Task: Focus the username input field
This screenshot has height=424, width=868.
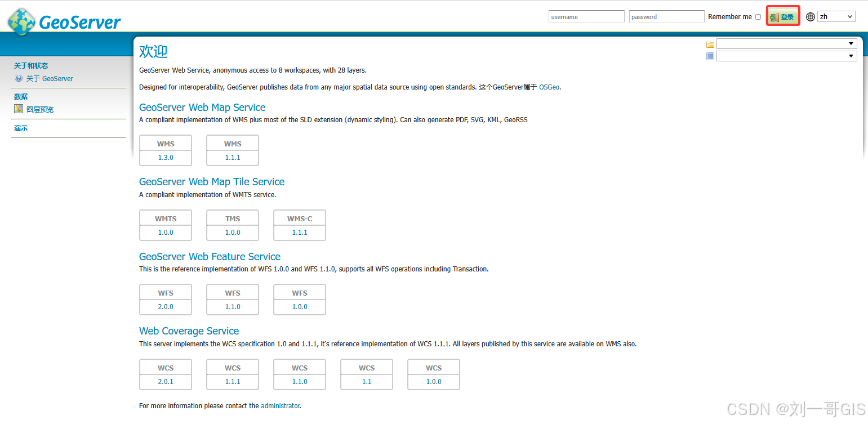Action: [x=586, y=17]
